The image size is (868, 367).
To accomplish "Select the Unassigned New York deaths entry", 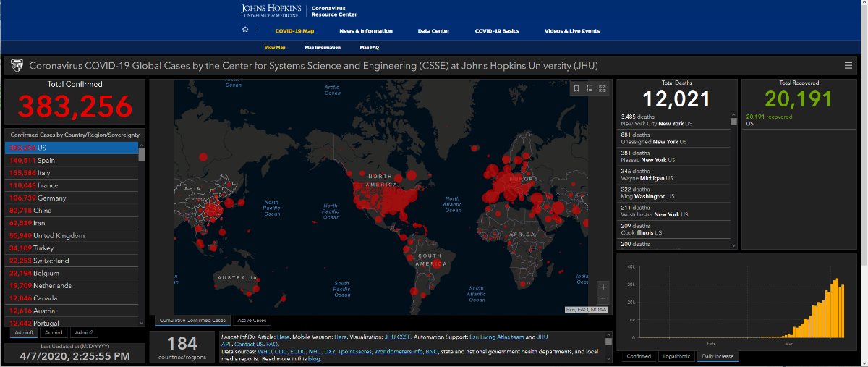I will pyautogui.click(x=674, y=138).
